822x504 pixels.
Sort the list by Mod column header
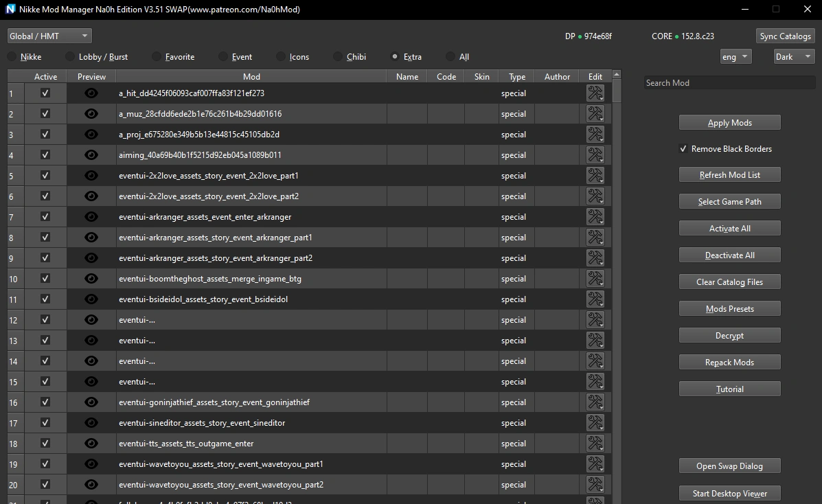[251, 77]
